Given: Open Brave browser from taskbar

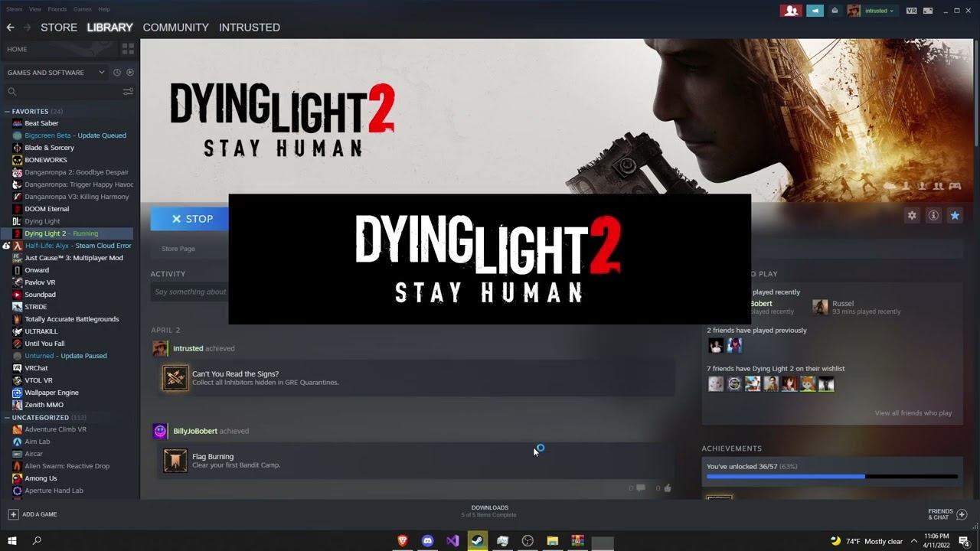Looking at the screenshot, I should click(x=403, y=541).
